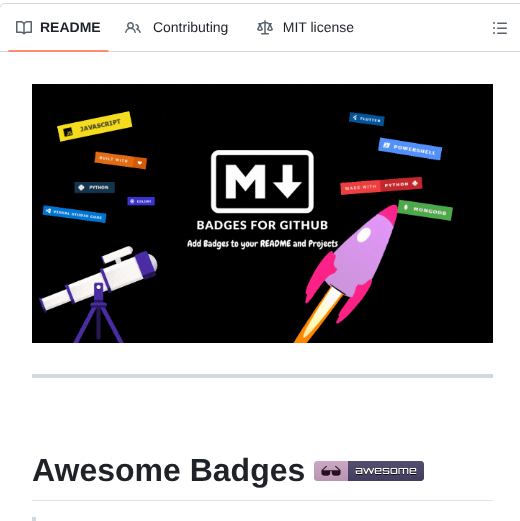Click the README book icon
This screenshot has height=521, width=520.
[x=24, y=28]
